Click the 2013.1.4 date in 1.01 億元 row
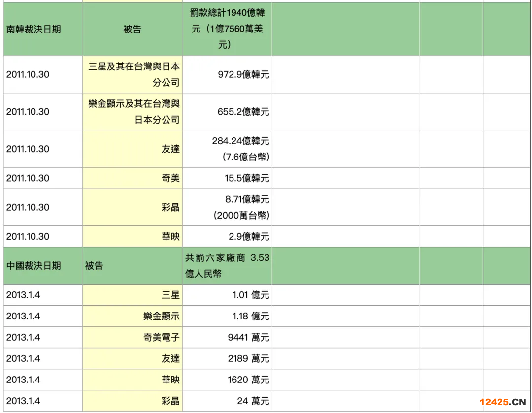Screen dimensions: 532x413 coord(23,295)
